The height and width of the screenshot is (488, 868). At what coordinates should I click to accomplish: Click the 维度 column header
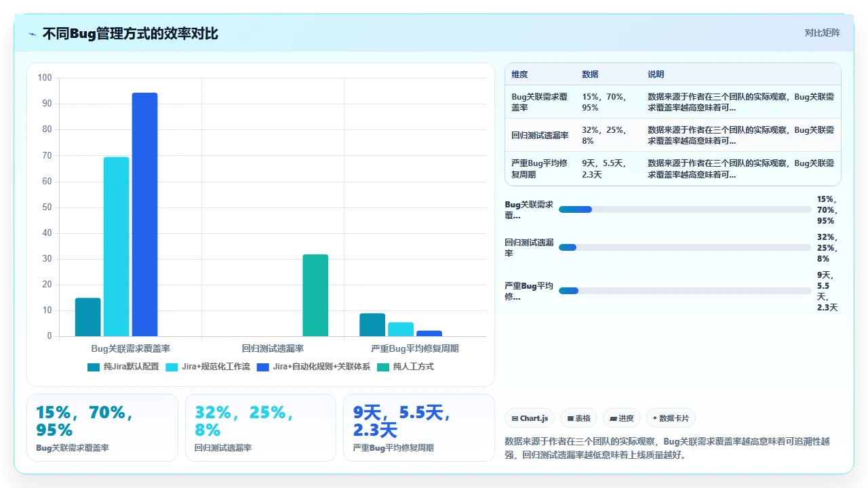(x=519, y=75)
